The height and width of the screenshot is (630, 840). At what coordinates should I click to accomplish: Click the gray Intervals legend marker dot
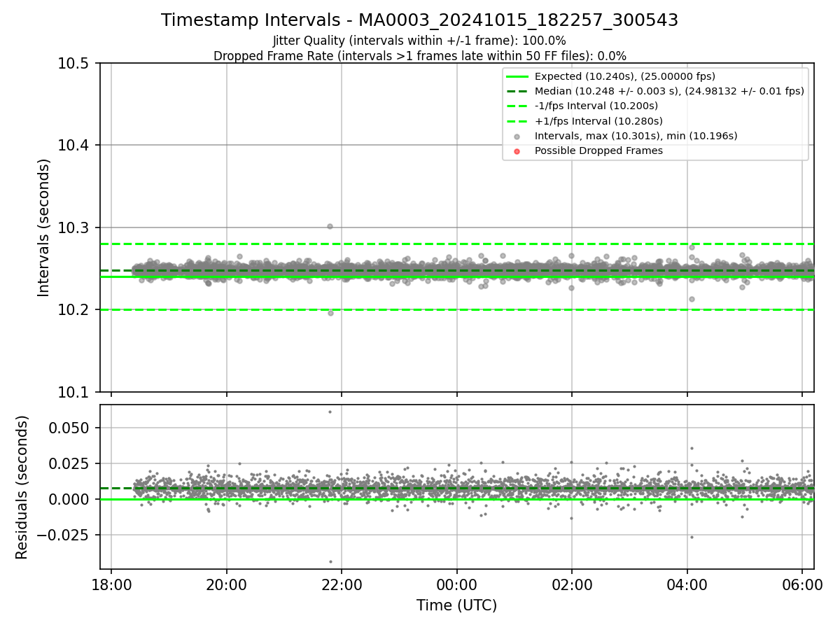517,136
